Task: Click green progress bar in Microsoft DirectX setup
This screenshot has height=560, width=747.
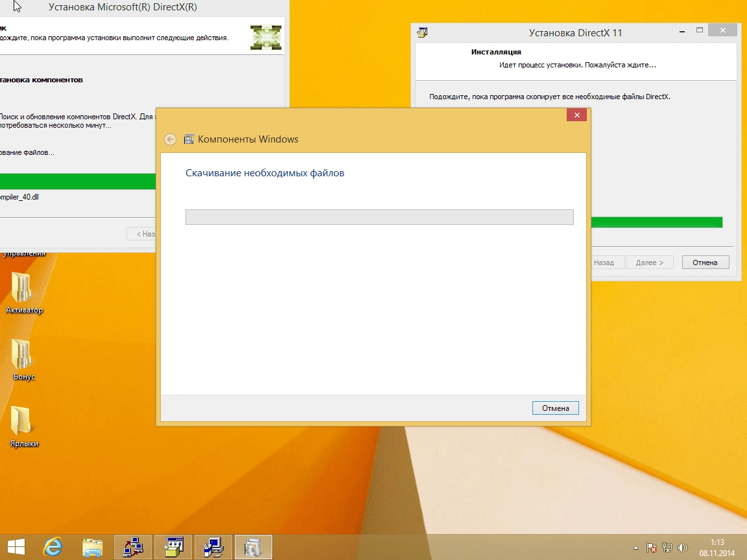Action: click(78, 181)
